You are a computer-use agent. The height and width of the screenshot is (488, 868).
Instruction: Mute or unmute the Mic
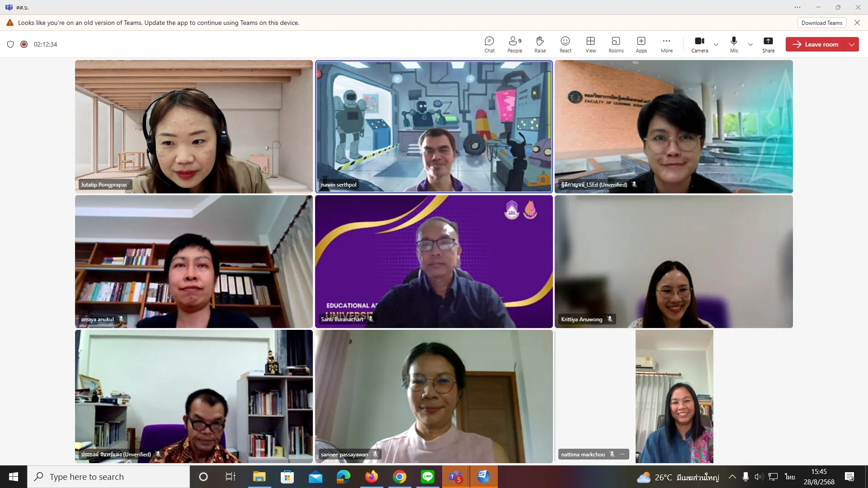pyautogui.click(x=734, y=44)
